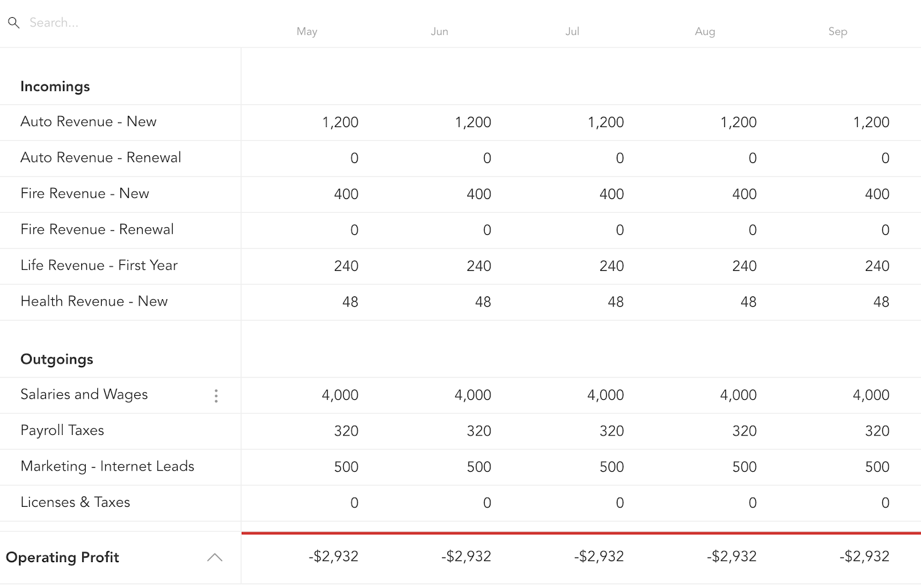
Task: Select the Payroll Taxes row label
Action: pos(62,430)
